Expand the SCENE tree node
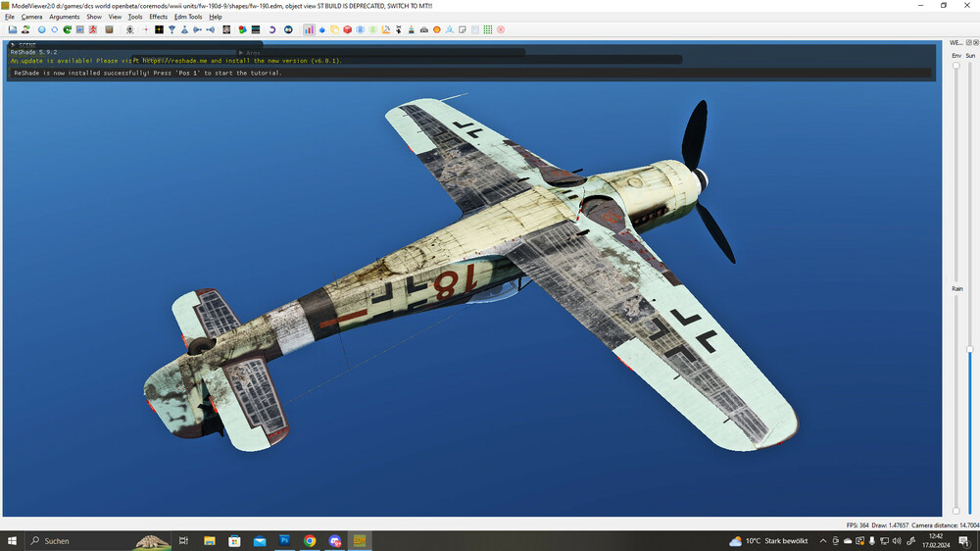Image resolution: width=980 pixels, height=551 pixels. (13, 45)
